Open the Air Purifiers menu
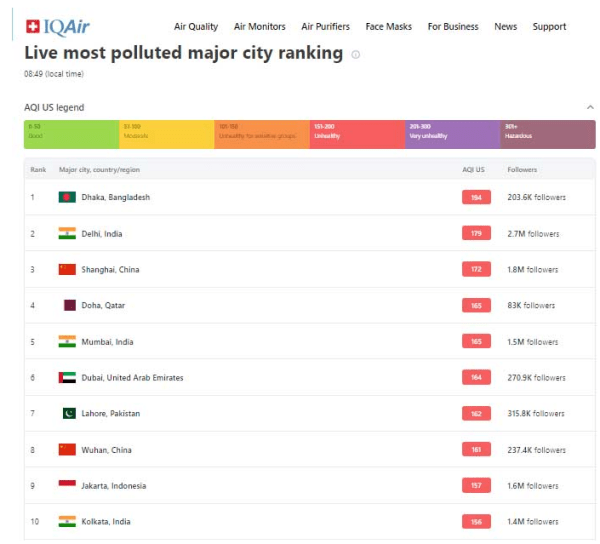 [x=326, y=27]
